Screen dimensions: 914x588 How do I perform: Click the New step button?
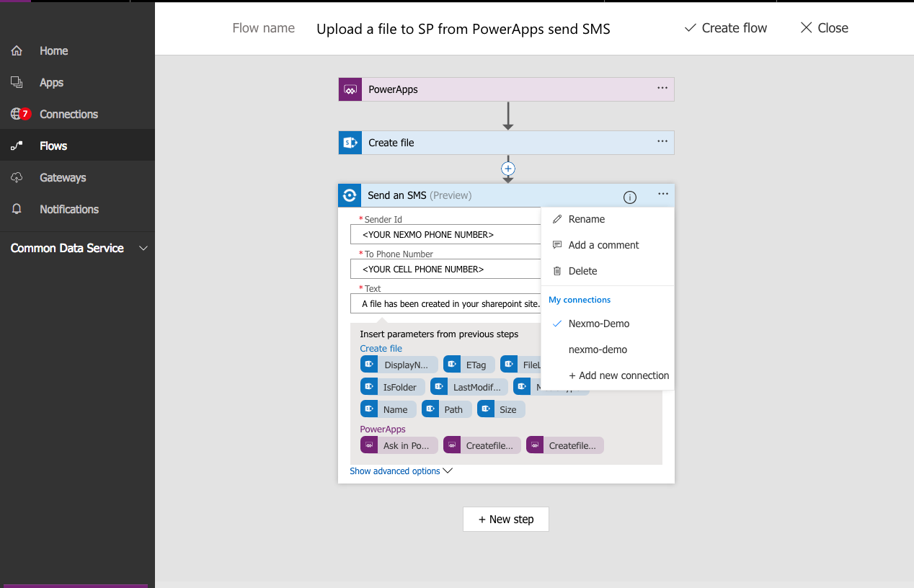click(506, 519)
